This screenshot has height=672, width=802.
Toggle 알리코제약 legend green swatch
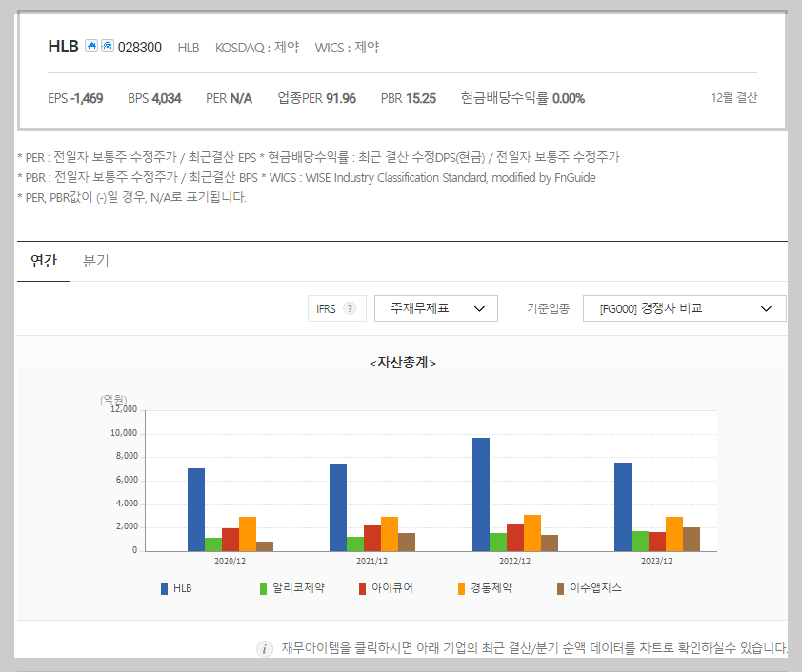[x=264, y=588]
